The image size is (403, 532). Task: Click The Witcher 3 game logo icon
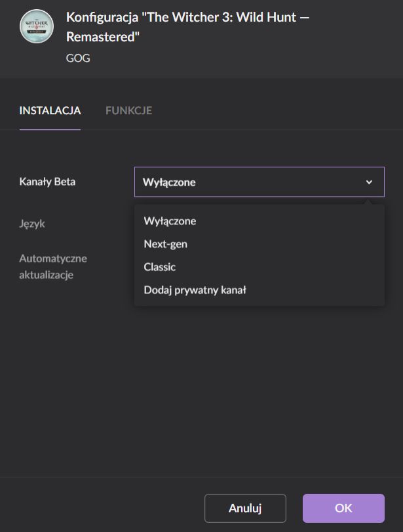point(37,26)
